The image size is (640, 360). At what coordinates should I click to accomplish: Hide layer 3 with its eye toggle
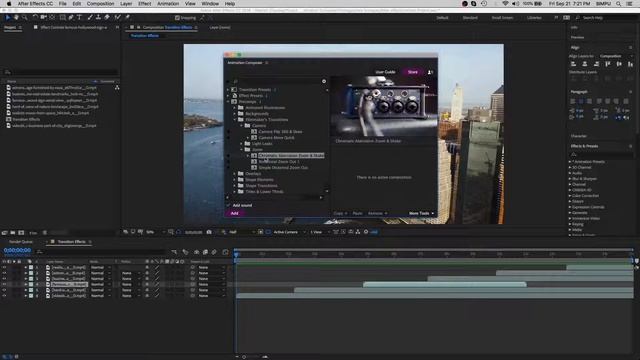click(4, 279)
